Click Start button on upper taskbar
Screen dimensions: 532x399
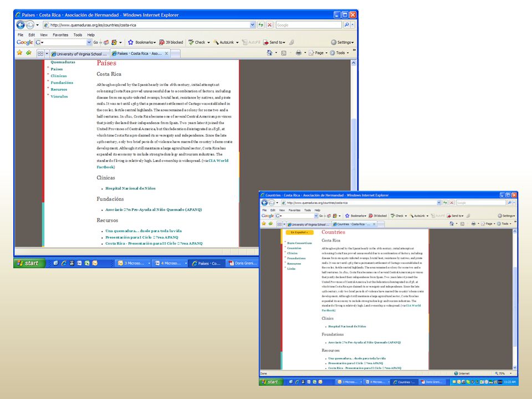point(29,263)
